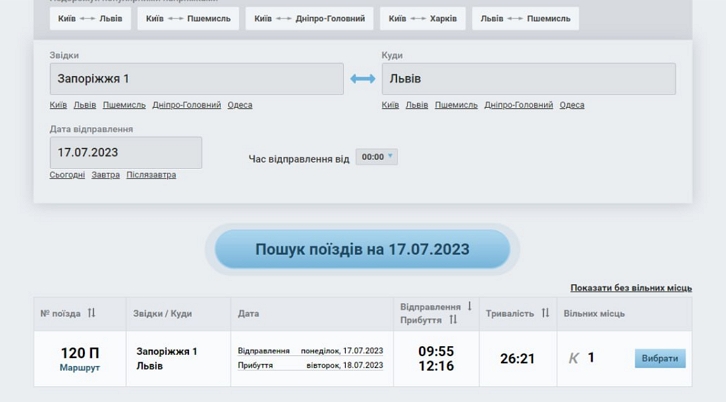Select popular route Київ — Харків
This screenshot has width=726, height=402.
(x=423, y=19)
